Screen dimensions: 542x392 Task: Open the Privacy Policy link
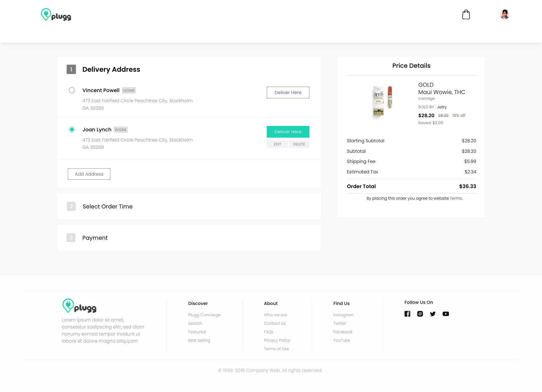coord(277,340)
